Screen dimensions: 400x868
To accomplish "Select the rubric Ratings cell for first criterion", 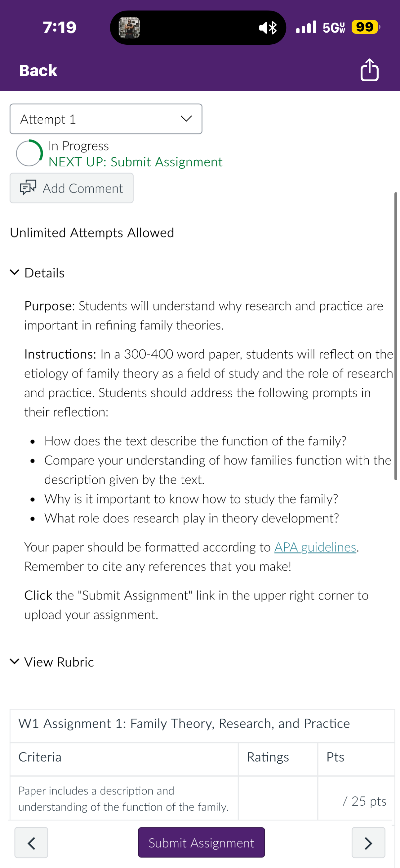I will (278, 798).
